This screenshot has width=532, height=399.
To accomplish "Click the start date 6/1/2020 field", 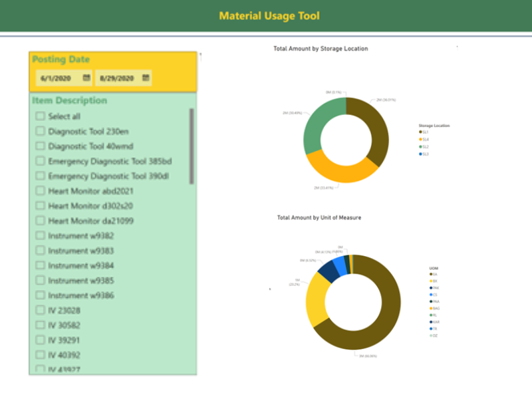I will point(56,78).
